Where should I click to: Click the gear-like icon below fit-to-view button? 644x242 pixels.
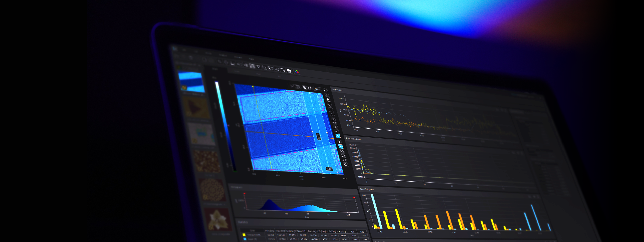point(327,95)
